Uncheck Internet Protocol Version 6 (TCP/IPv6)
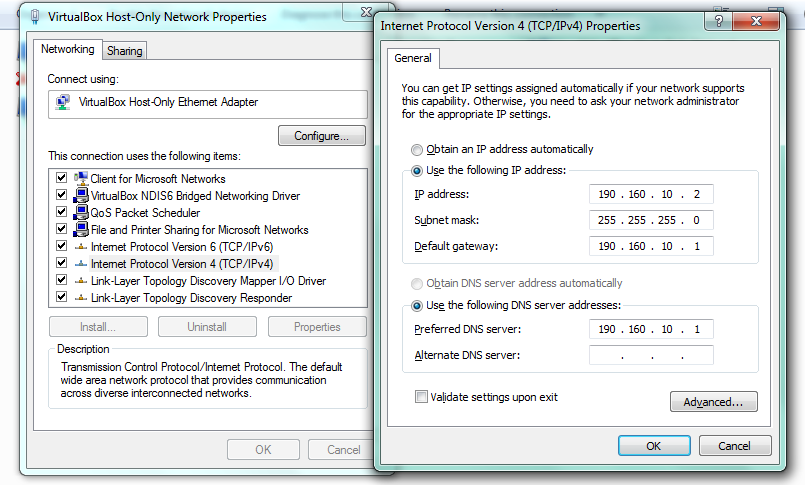The height and width of the screenshot is (485, 805). tap(61, 246)
